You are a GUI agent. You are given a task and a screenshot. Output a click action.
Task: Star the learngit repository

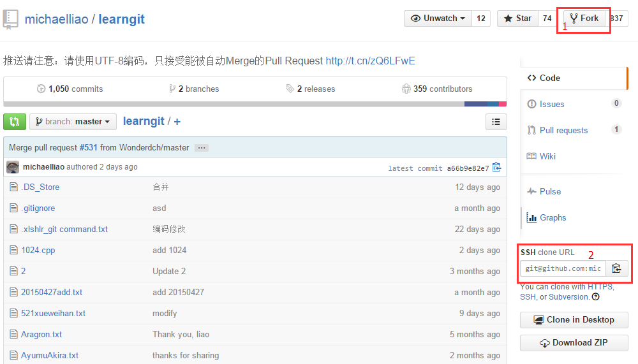(x=517, y=18)
